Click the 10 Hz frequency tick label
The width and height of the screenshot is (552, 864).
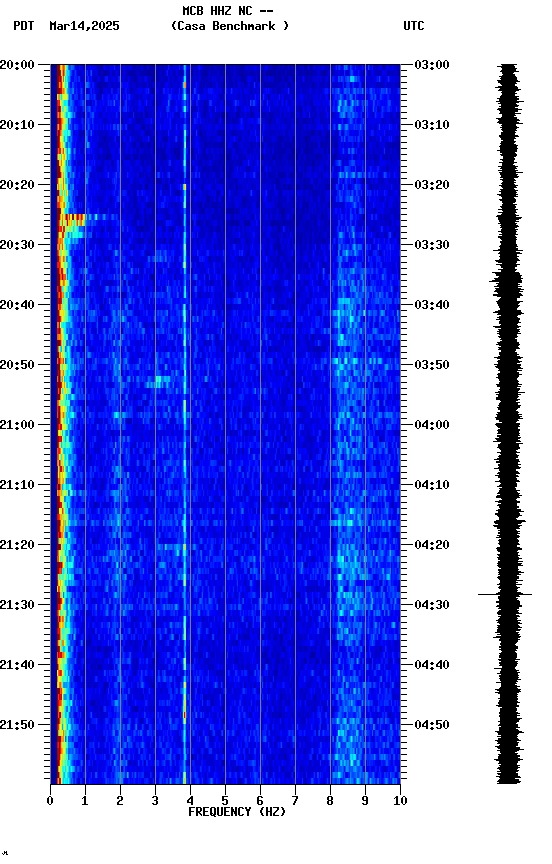click(400, 801)
